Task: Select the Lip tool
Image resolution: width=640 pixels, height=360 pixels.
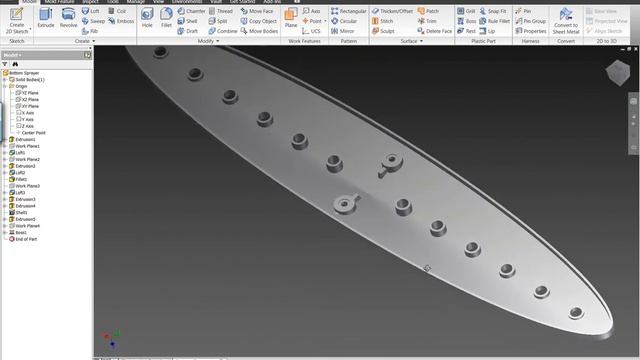Action: click(x=487, y=31)
